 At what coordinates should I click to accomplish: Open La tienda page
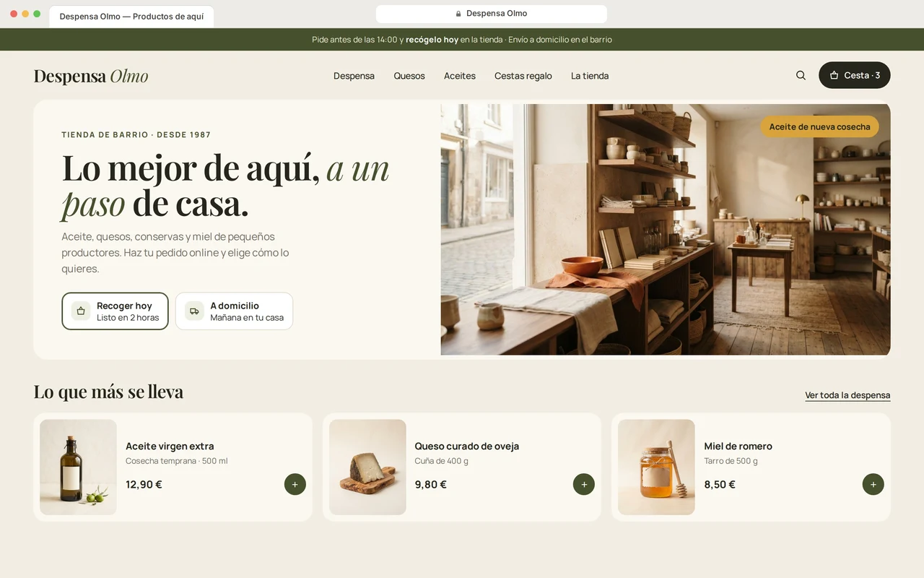tap(590, 76)
